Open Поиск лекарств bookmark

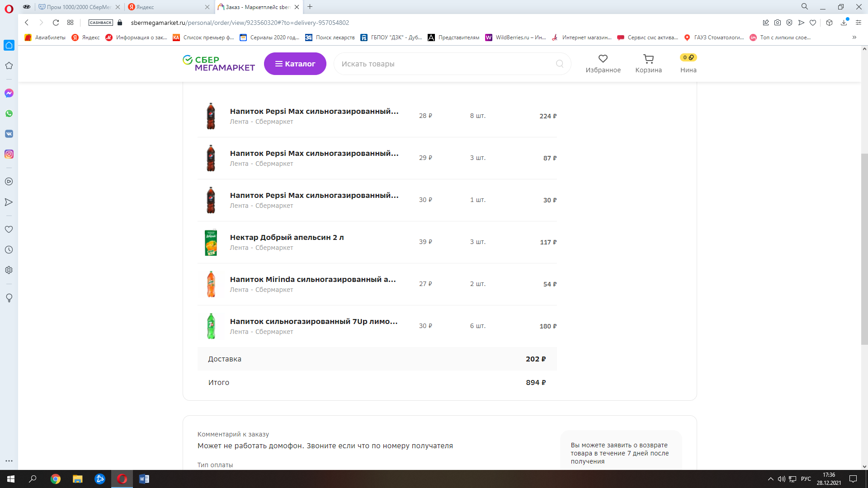pos(330,38)
